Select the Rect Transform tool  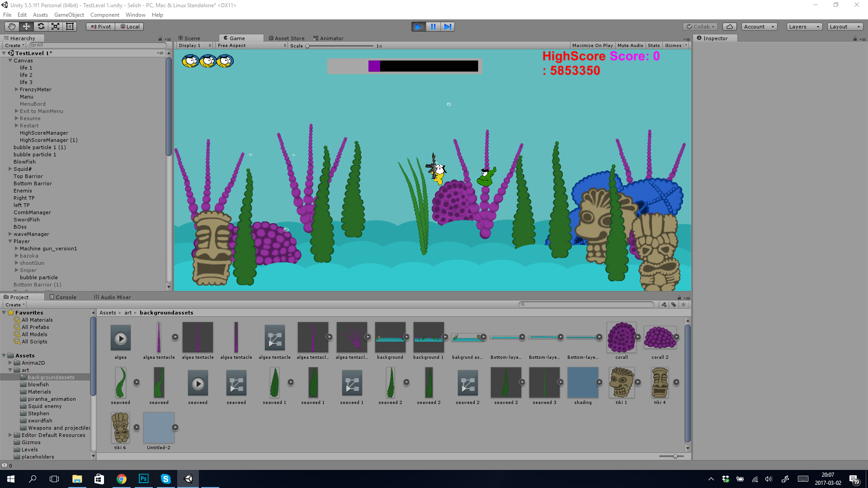[x=70, y=27]
